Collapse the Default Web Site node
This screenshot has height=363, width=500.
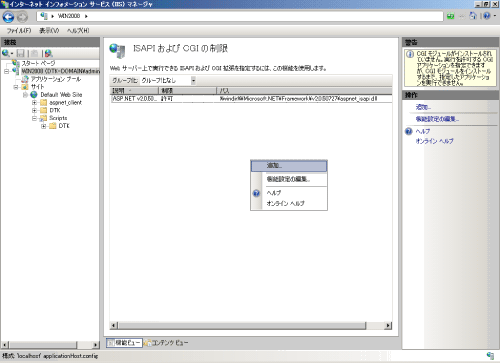25,95
